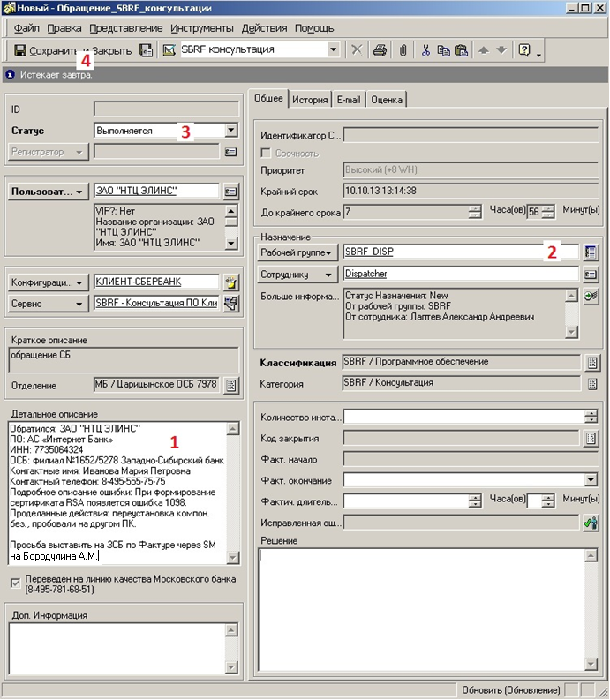Toggle Переведен на линию качества checkbox
The width and height of the screenshot is (610, 700).
coord(15,583)
